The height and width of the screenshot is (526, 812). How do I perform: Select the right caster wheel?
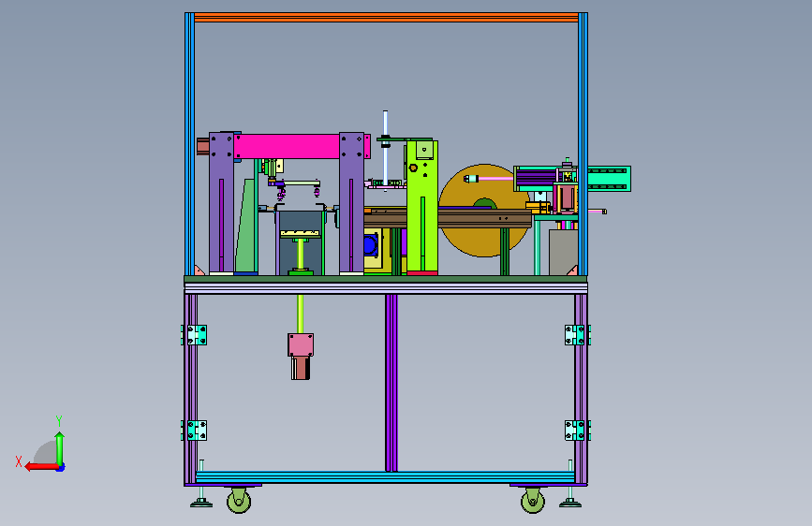pyautogui.click(x=533, y=501)
